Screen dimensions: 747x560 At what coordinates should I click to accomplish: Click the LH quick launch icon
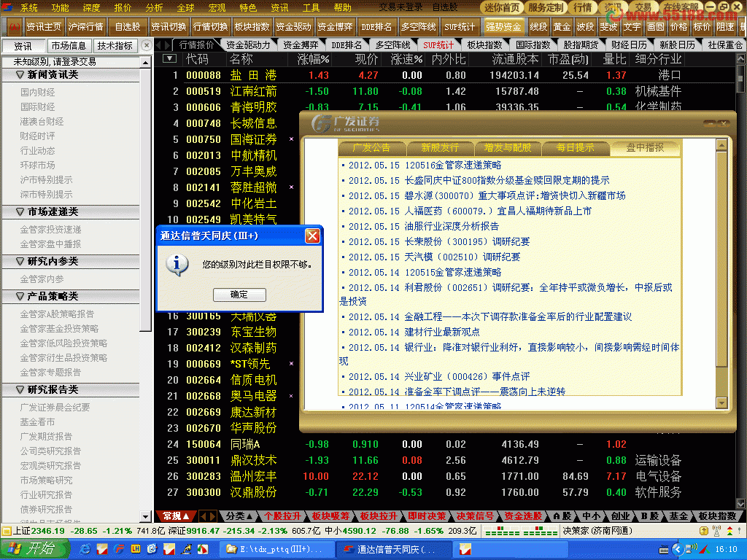135,549
